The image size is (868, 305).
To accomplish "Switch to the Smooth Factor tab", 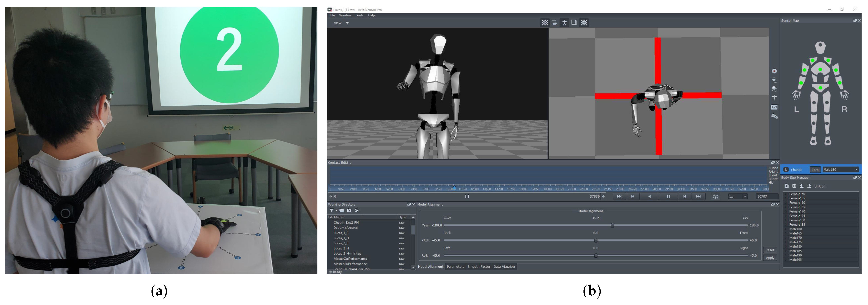I will tap(479, 267).
